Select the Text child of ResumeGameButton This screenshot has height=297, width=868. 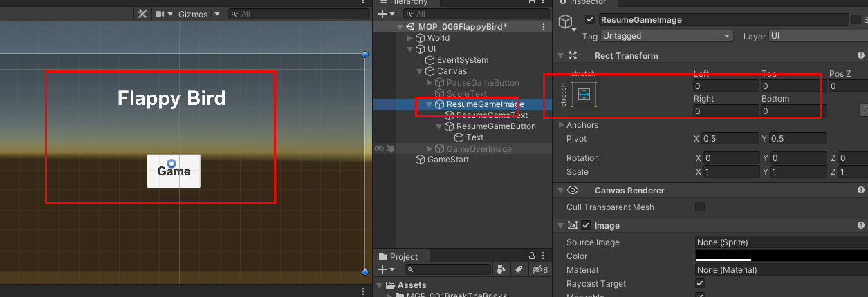(474, 137)
